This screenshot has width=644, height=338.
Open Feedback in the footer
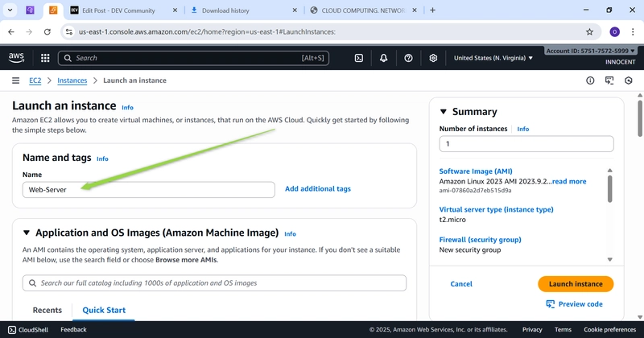[73, 329]
